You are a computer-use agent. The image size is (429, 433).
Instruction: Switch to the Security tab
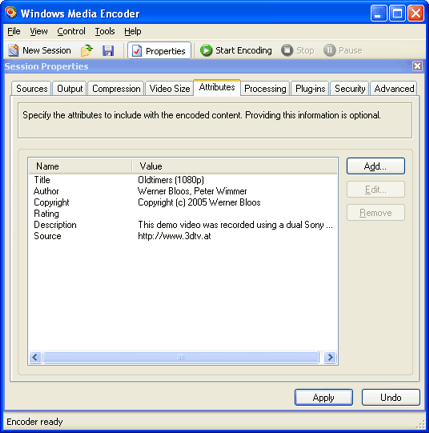point(350,89)
